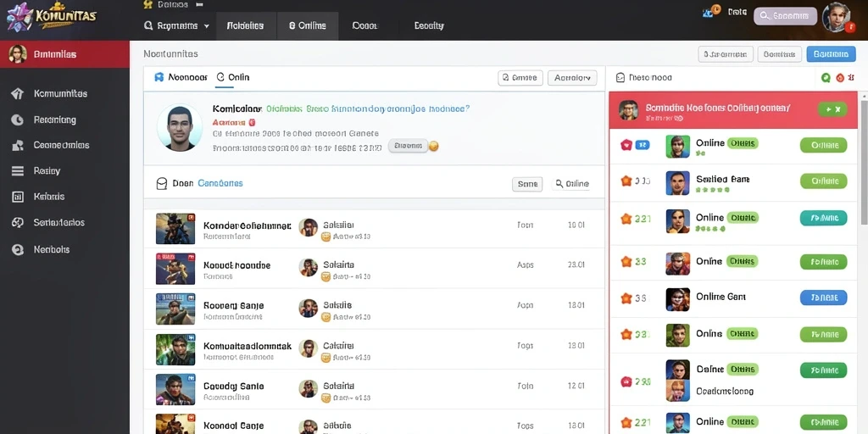Click the emoji icon in the 12 01 list row
This screenshot has width=868, height=434.
coord(325,398)
